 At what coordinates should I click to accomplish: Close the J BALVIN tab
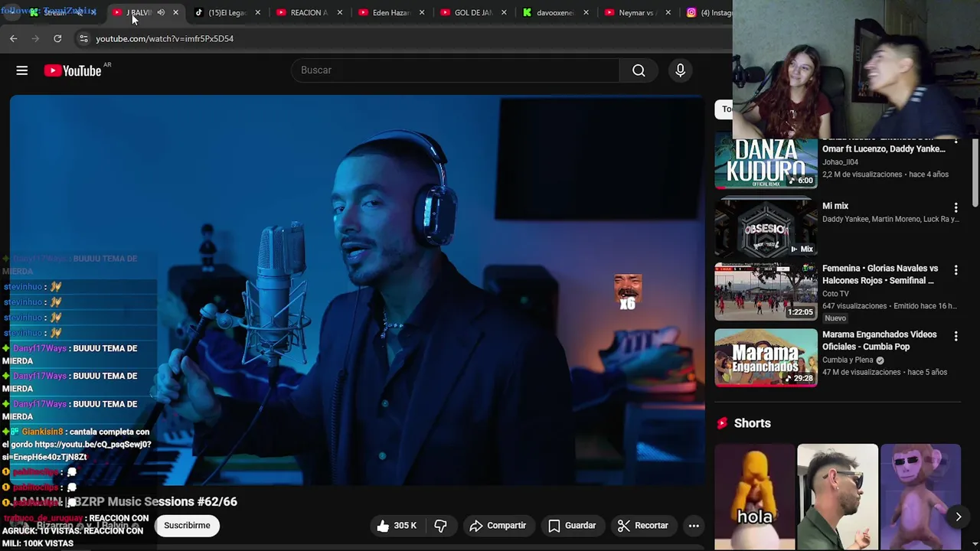tap(175, 12)
